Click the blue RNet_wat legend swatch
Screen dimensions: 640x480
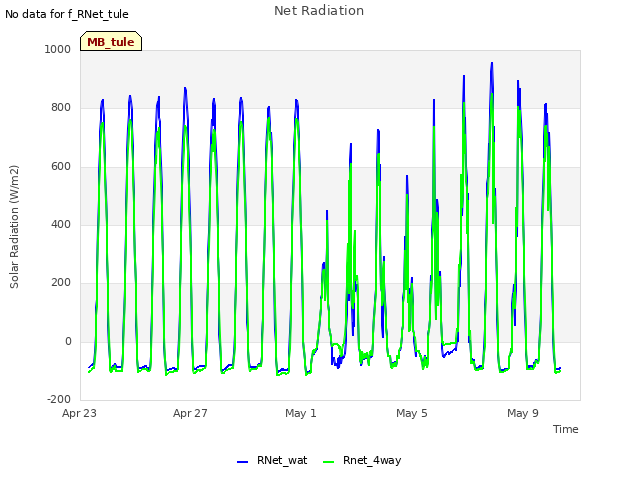(242, 462)
